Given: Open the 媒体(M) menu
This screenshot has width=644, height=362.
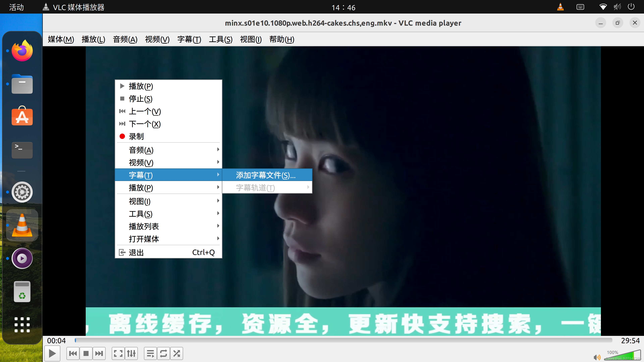Looking at the screenshot, I should 61,39.
